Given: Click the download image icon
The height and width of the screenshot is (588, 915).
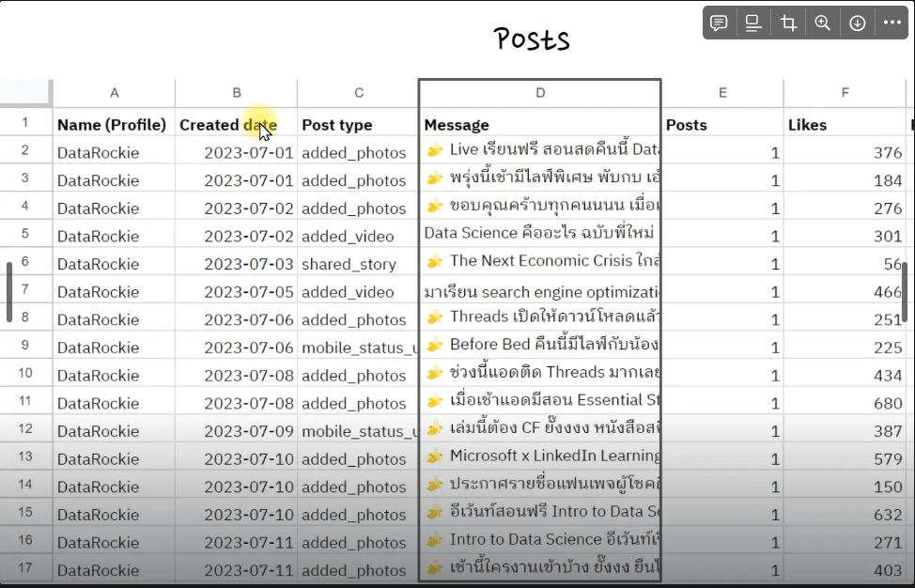Looking at the screenshot, I should pos(858,23).
